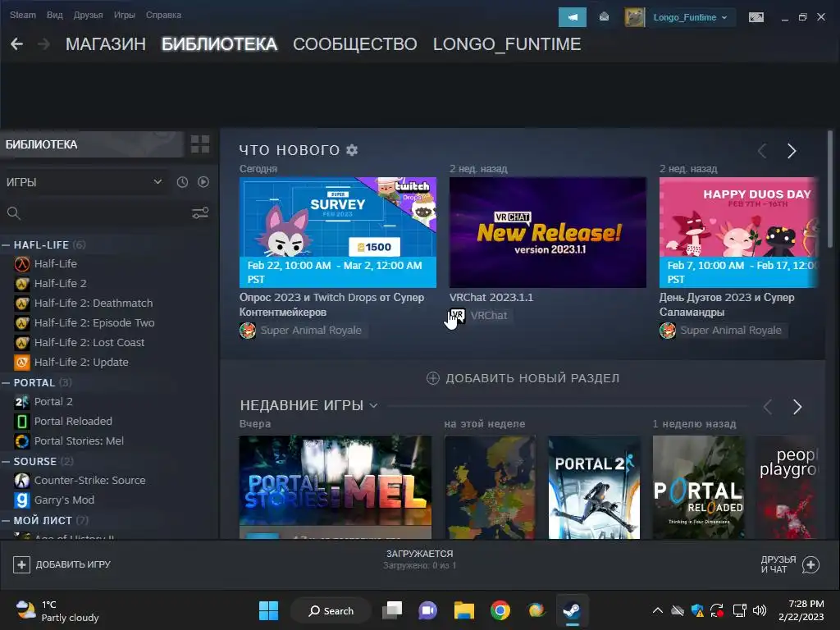Viewport: 840px width, 630px height.
Task: Collapse the SOURSE category
Action: coord(6,461)
